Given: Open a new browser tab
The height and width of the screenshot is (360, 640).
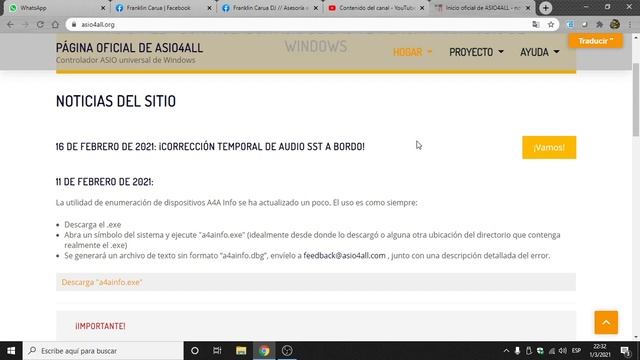Looking at the screenshot, I should (x=546, y=8).
